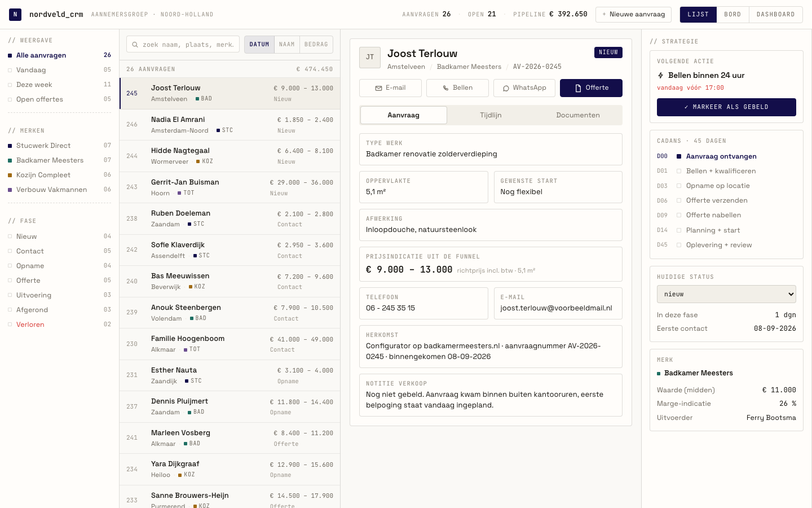Screen dimensions: 812x508
Task: Mark 'Planning + start' cadence step done
Action: [x=679, y=230]
